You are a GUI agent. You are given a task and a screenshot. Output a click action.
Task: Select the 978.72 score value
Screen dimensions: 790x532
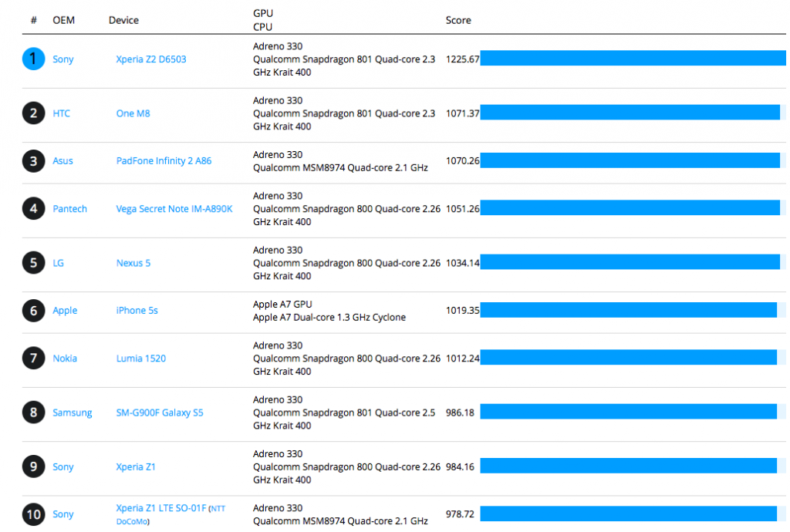tap(460, 514)
